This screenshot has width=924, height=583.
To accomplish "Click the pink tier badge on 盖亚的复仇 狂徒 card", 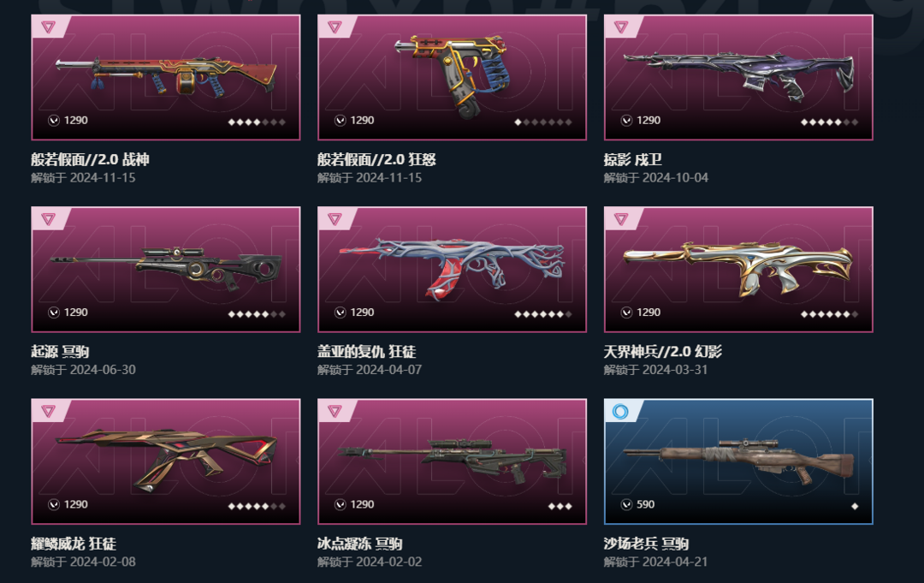I will coord(335,218).
